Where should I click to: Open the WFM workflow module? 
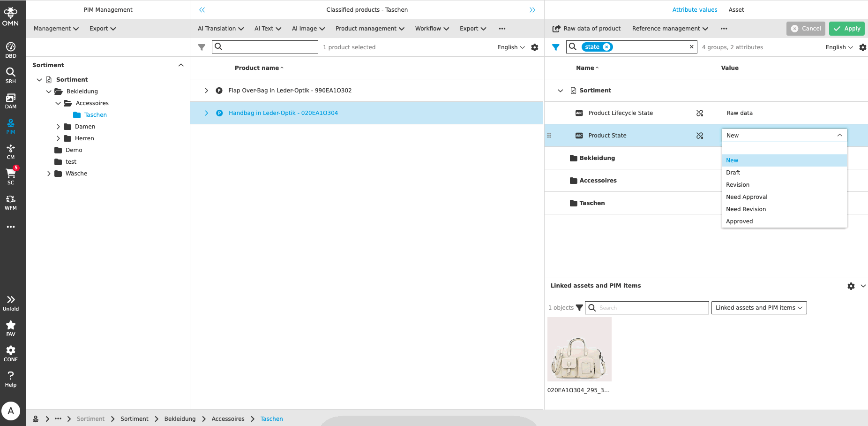(10, 202)
